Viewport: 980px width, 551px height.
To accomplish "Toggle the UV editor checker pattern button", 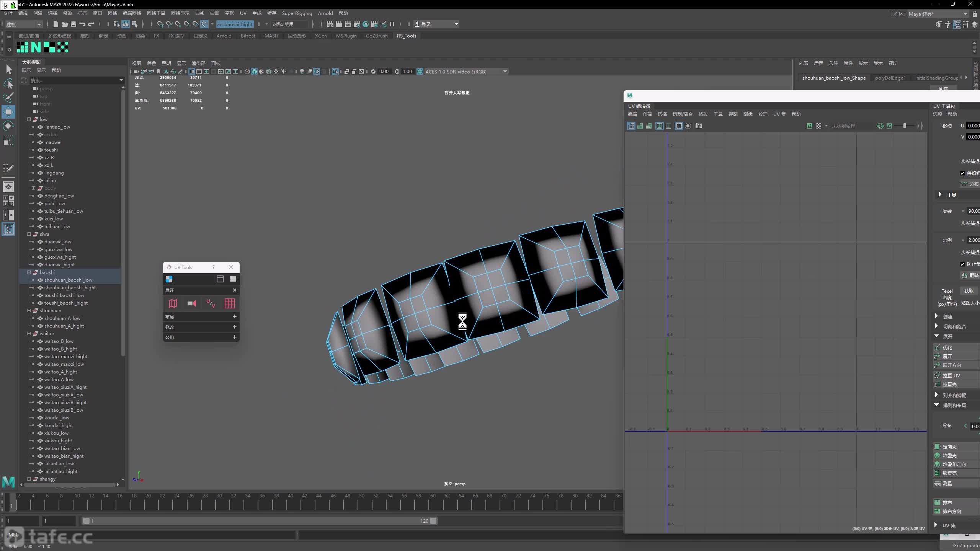I will (818, 126).
